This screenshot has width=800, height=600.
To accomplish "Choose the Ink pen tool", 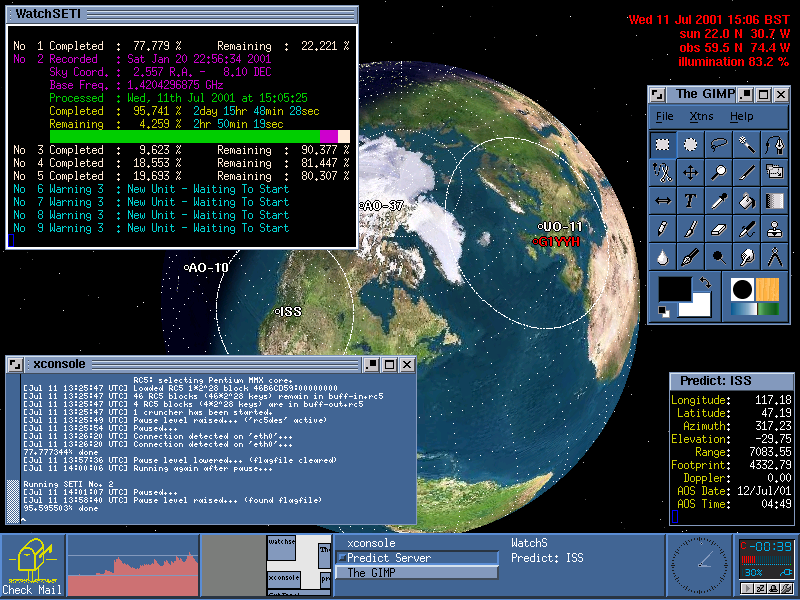I will [x=690, y=257].
